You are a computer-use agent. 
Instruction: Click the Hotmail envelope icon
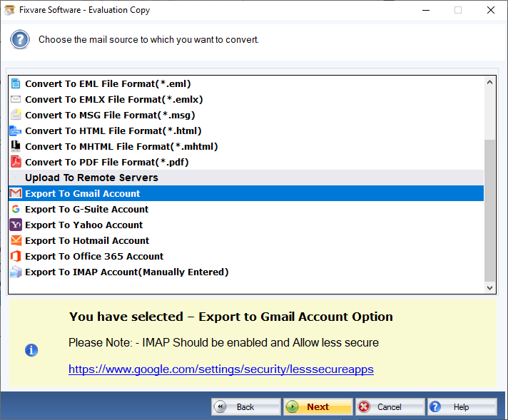pos(16,240)
